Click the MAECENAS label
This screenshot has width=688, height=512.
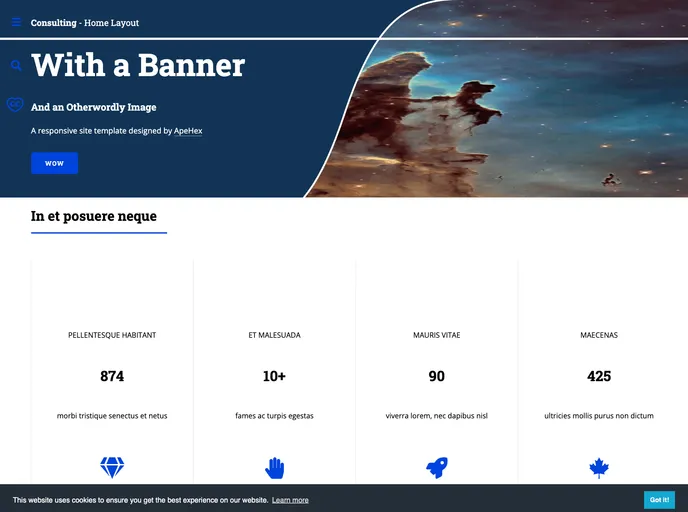[599, 335]
